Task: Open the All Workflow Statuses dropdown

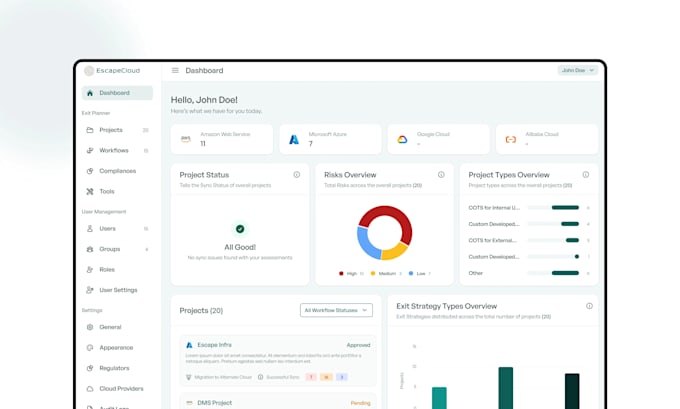Action: pyautogui.click(x=336, y=310)
